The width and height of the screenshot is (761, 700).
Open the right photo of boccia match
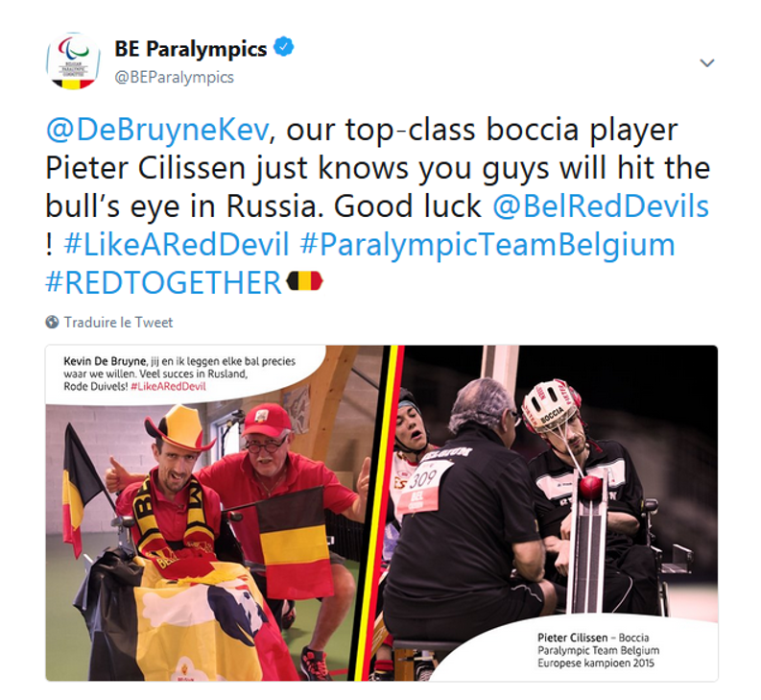tap(548, 513)
